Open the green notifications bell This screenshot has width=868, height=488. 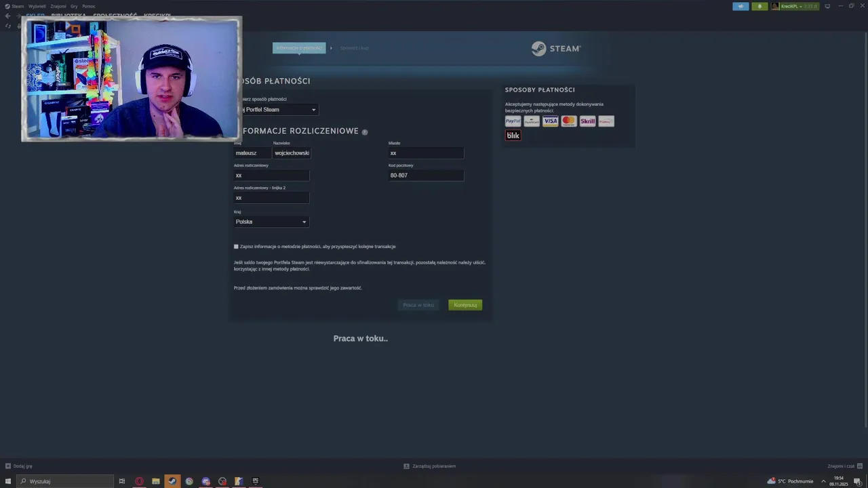759,6
